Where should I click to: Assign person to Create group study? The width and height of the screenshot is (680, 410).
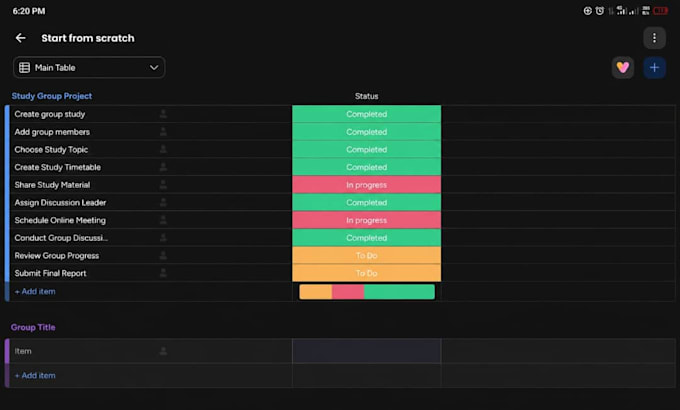(x=163, y=114)
